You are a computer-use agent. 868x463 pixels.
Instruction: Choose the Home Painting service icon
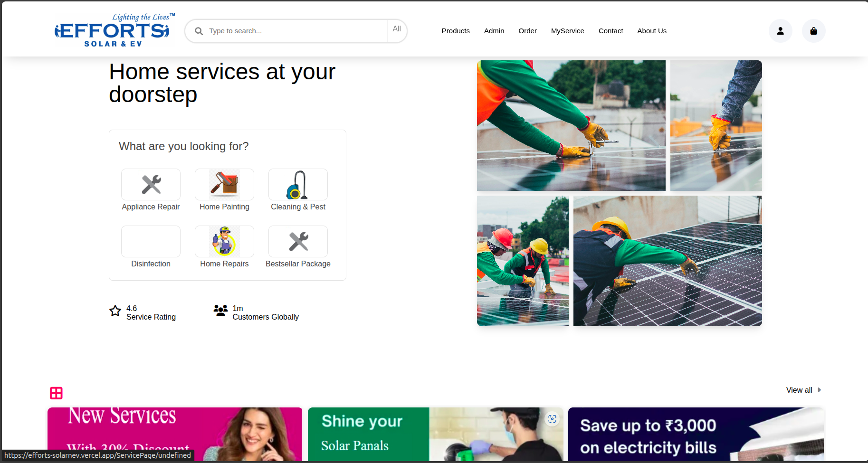(x=224, y=184)
